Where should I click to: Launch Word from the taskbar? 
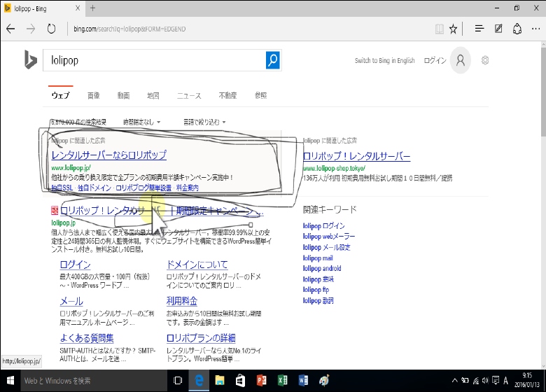point(303,381)
